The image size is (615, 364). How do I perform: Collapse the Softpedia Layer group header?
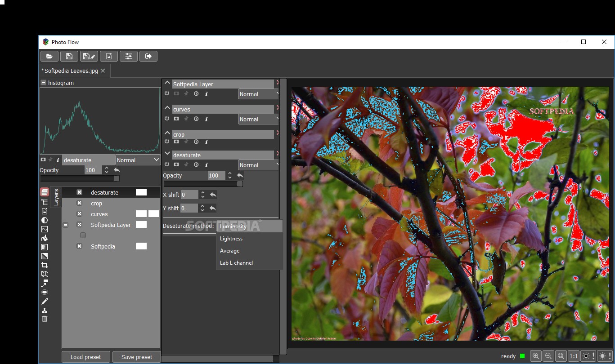[167, 83]
